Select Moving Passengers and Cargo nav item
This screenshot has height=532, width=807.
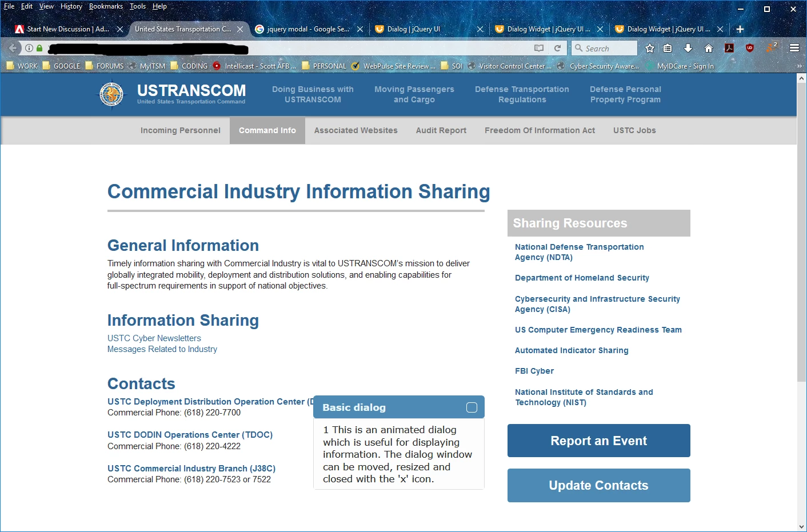[414, 94]
